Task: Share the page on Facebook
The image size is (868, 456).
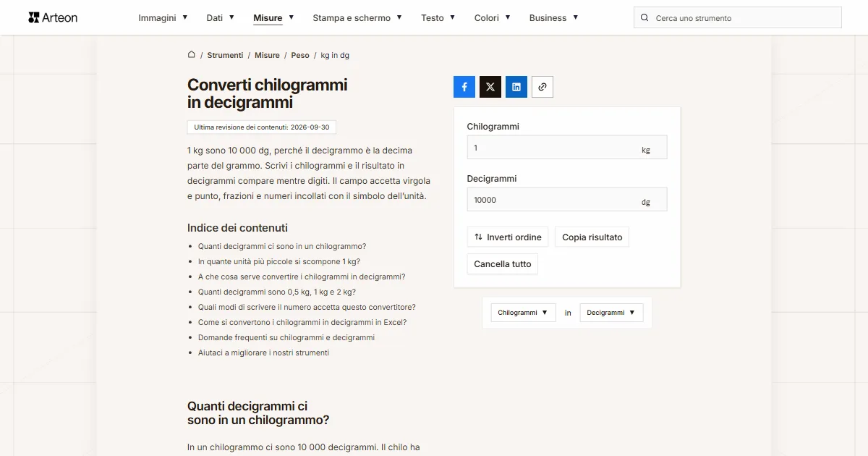Action: coord(464,87)
